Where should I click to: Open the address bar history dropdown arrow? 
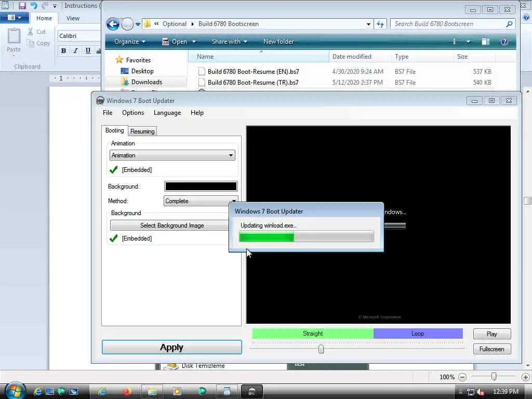[368, 24]
